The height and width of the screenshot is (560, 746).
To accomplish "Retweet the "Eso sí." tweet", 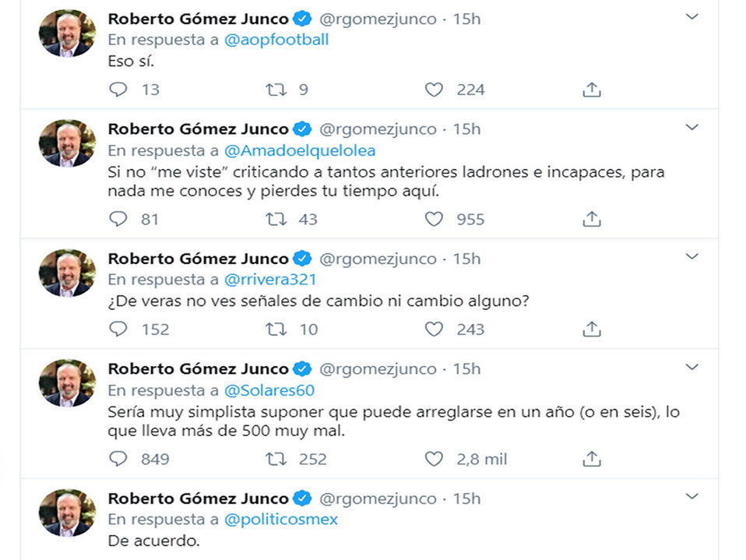I will pyautogui.click(x=276, y=90).
